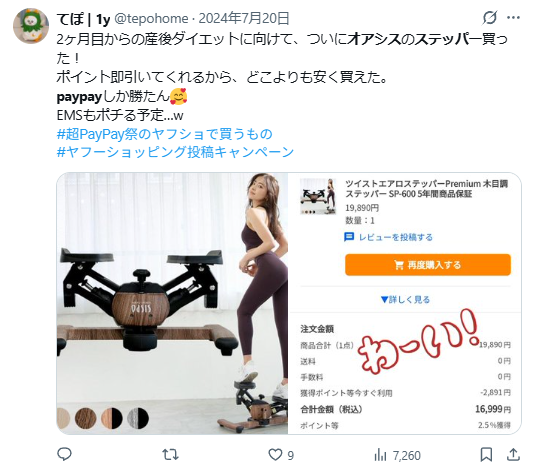Select the dark wood-grain color swatch
The image size is (537, 471).
86,418
